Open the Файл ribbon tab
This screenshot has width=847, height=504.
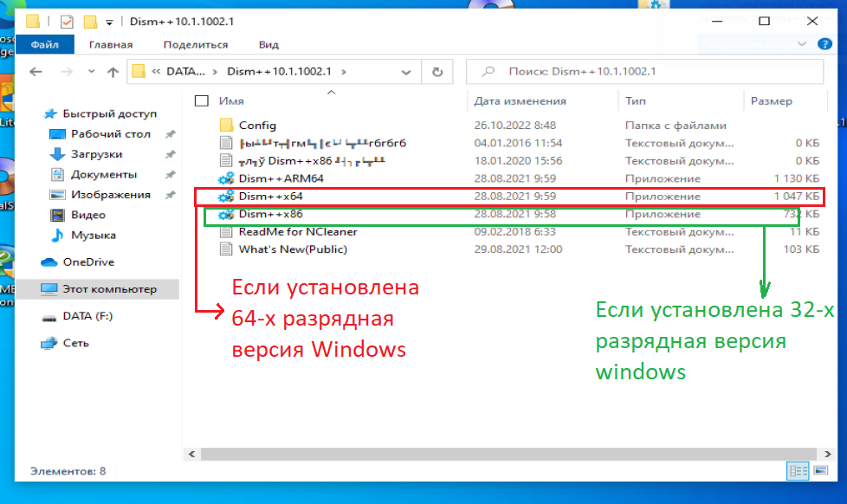[x=45, y=45]
